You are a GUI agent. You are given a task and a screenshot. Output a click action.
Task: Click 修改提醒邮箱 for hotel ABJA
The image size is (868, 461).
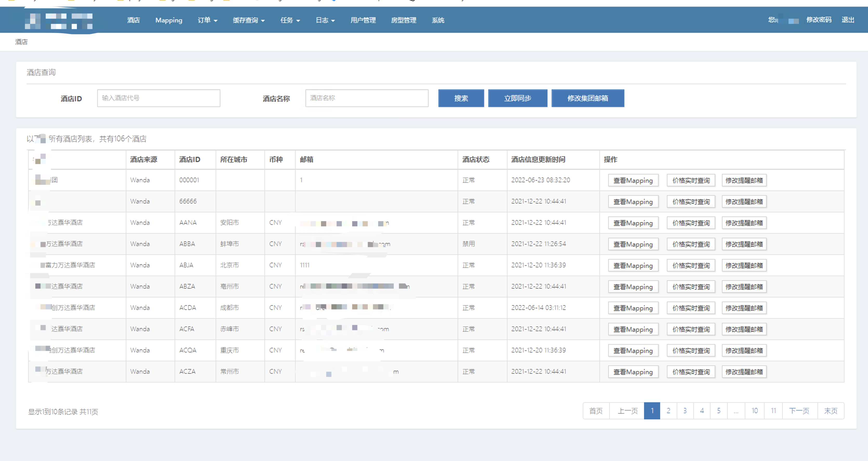[x=744, y=265]
